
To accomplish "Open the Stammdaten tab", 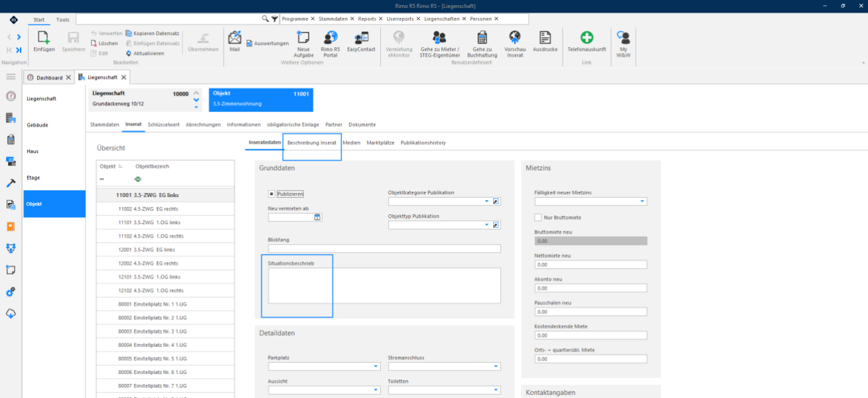I will coord(105,124).
